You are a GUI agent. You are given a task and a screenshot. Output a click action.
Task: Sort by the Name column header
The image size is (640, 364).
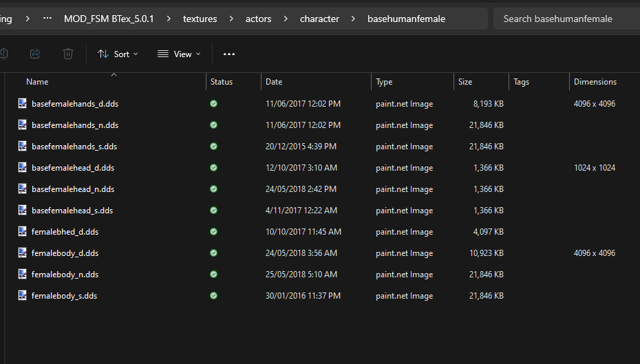(37, 82)
